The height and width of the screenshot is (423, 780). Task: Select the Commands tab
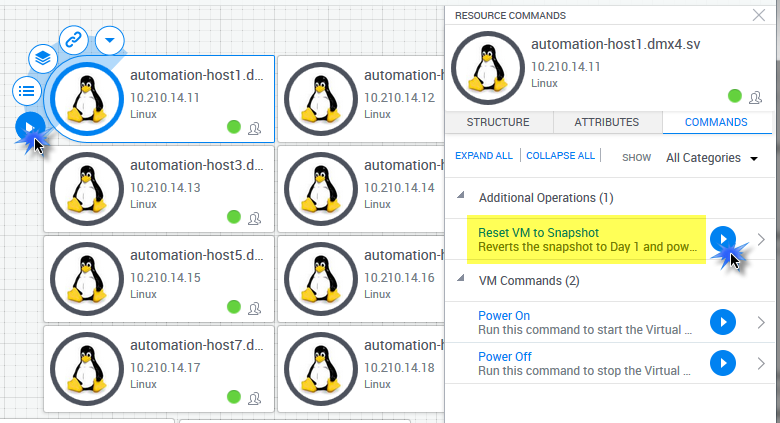(x=716, y=122)
